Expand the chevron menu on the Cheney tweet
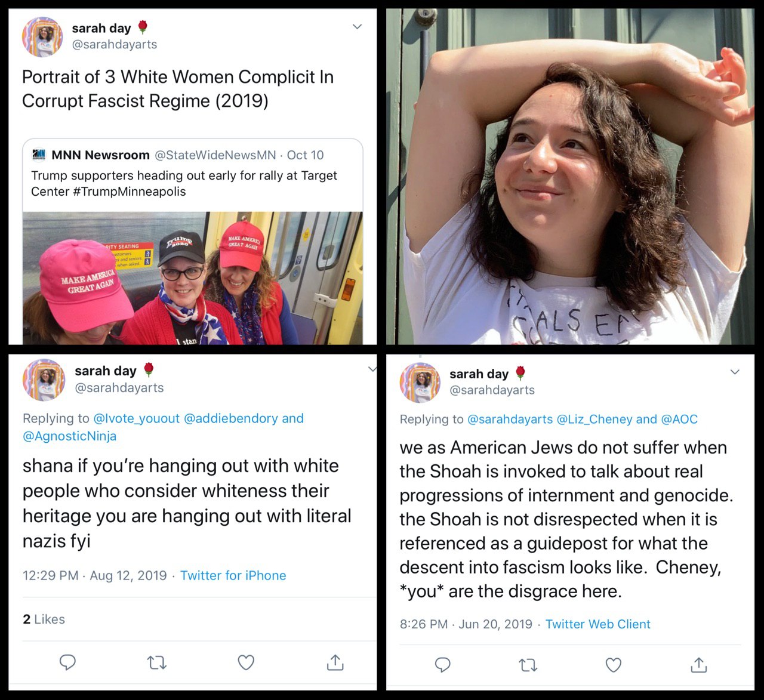The height and width of the screenshot is (700, 764). pyautogui.click(x=735, y=372)
